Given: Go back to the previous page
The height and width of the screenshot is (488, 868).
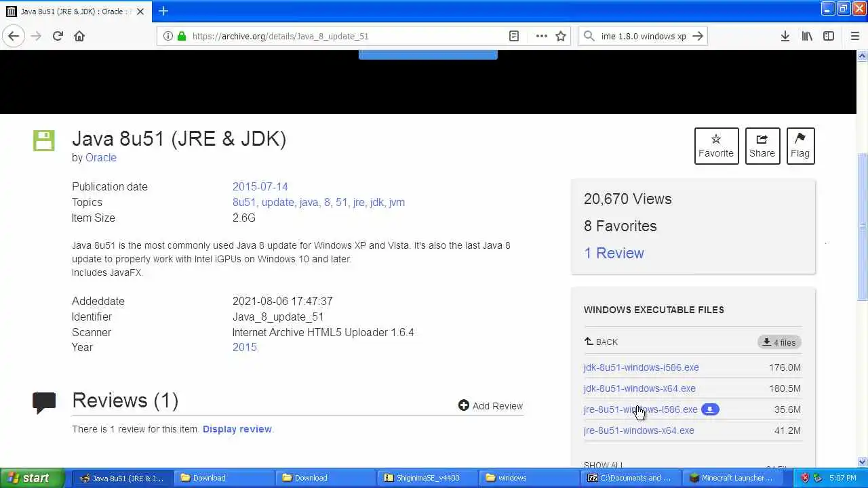Looking at the screenshot, I should coord(14,36).
